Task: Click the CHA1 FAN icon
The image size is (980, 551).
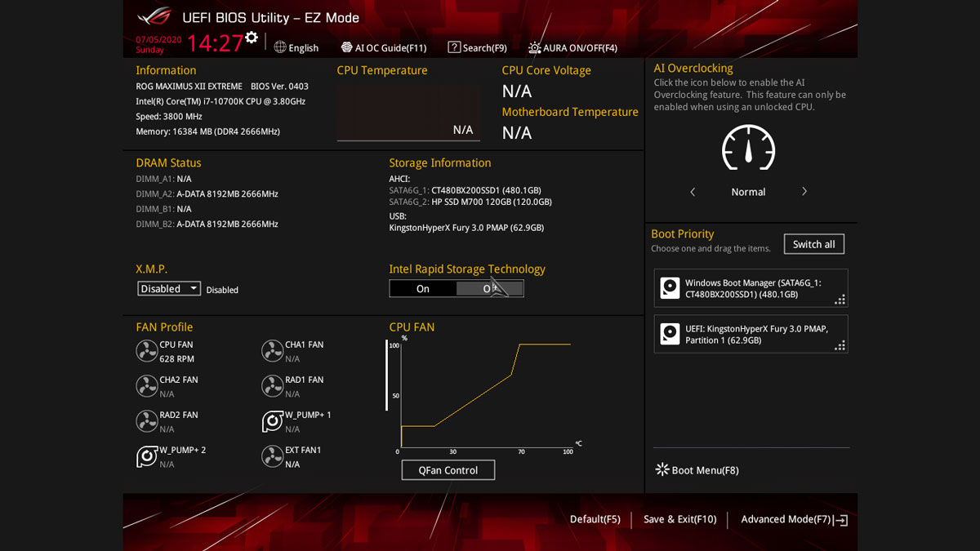Action: click(x=272, y=351)
